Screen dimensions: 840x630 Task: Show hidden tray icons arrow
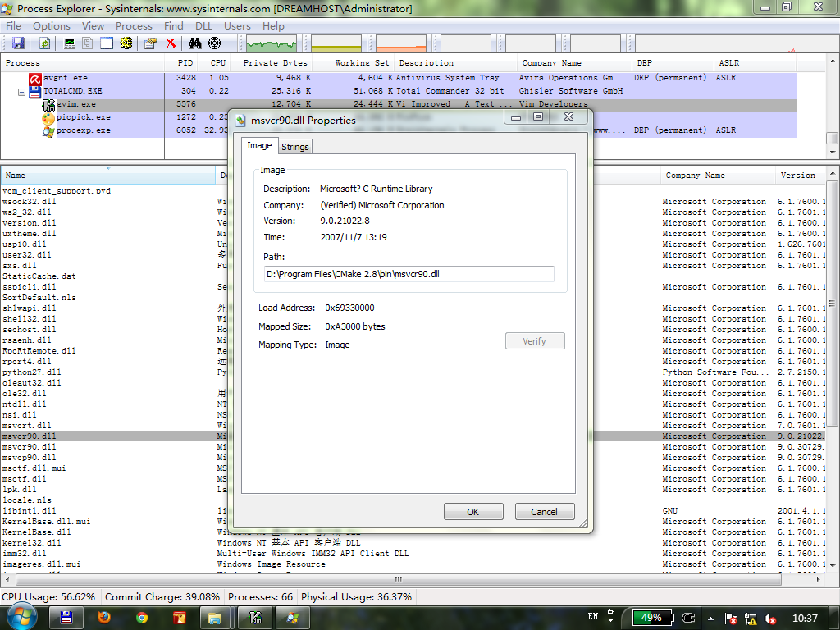coord(711,619)
